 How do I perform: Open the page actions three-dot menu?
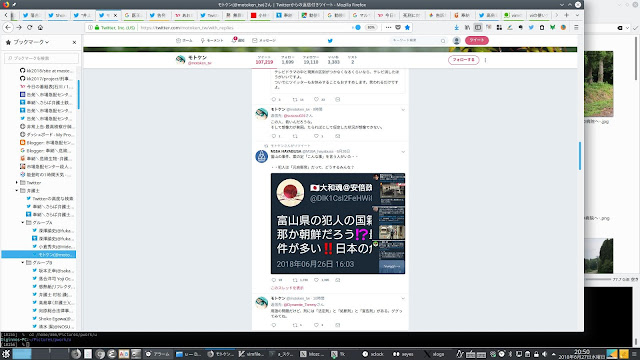click(x=388, y=27)
